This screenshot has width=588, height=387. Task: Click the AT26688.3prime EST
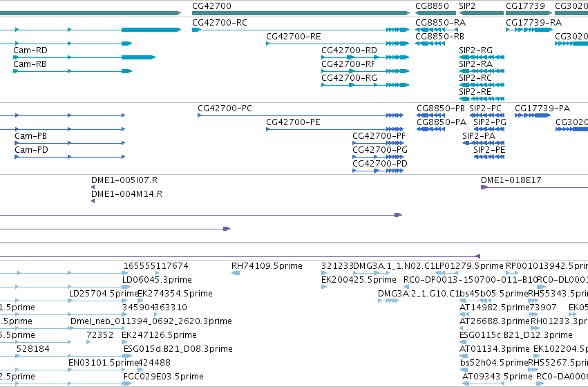[x=462, y=328]
